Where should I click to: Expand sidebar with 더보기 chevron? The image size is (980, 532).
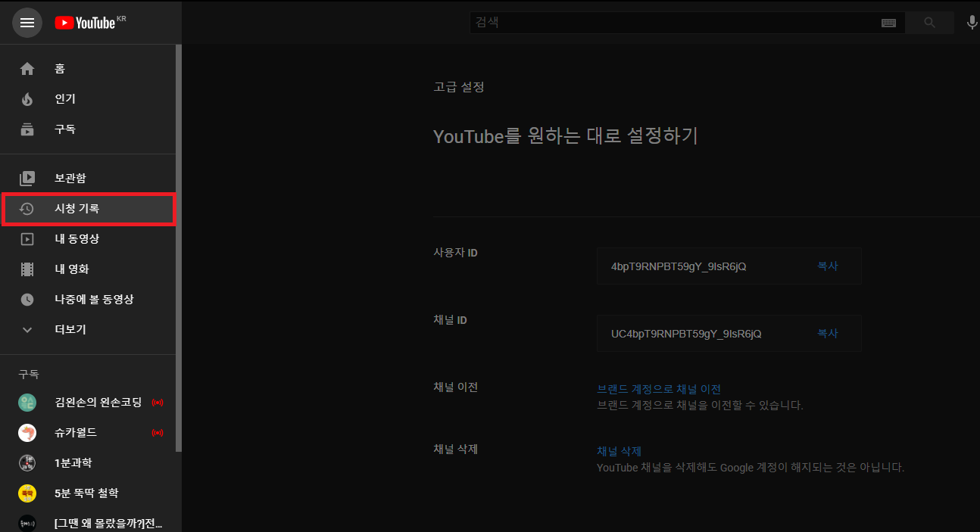27,330
